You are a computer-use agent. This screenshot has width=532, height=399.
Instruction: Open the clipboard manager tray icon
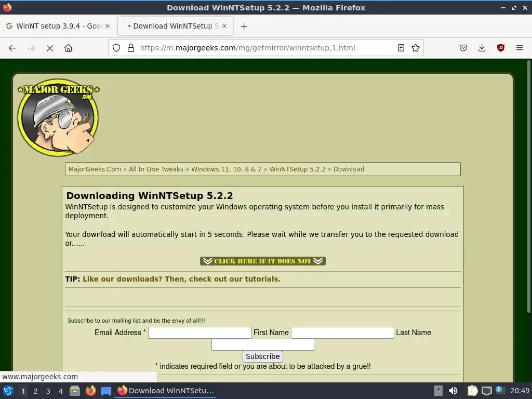[472, 391]
